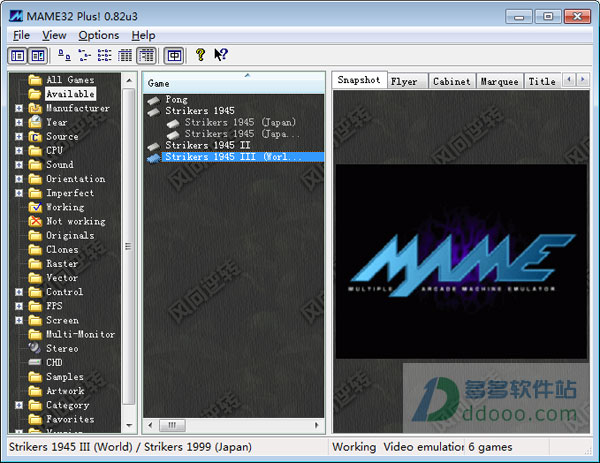Expand the Year tree node
The image size is (600, 463).
19,122
